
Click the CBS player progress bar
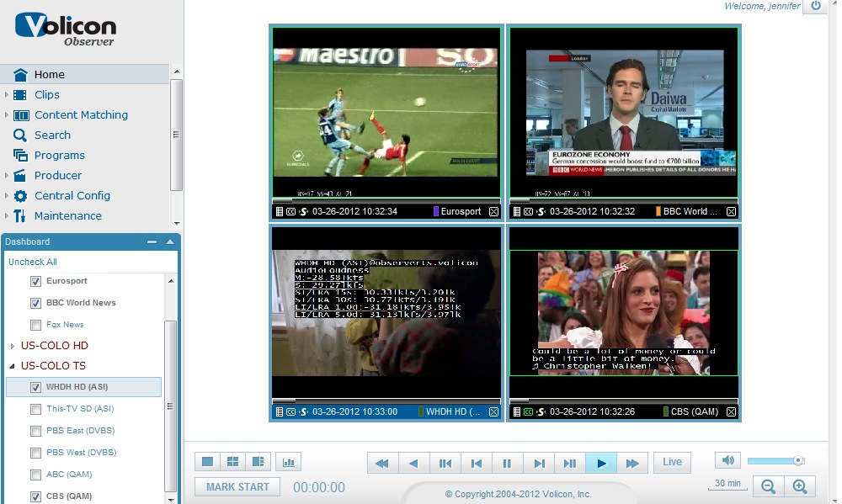tap(623, 401)
